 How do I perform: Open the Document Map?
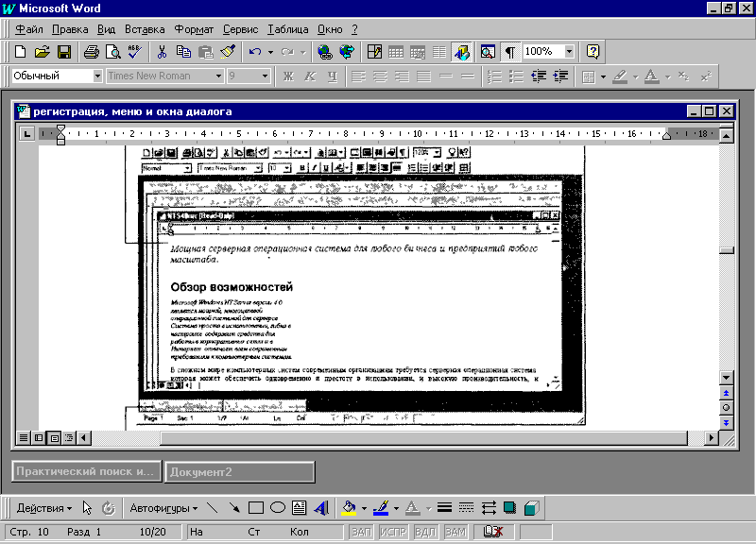click(x=488, y=52)
